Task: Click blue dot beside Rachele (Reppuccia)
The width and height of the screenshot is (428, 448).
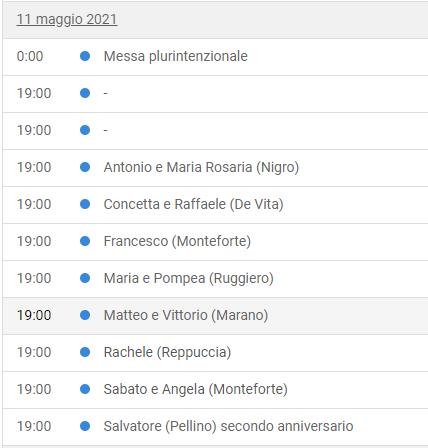Action: tap(85, 352)
